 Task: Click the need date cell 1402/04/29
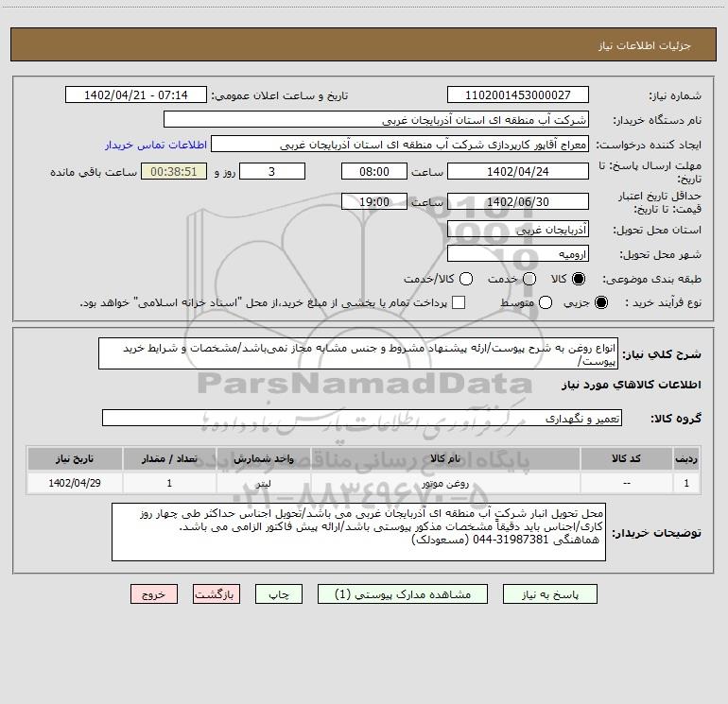pyautogui.click(x=75, y=483)
